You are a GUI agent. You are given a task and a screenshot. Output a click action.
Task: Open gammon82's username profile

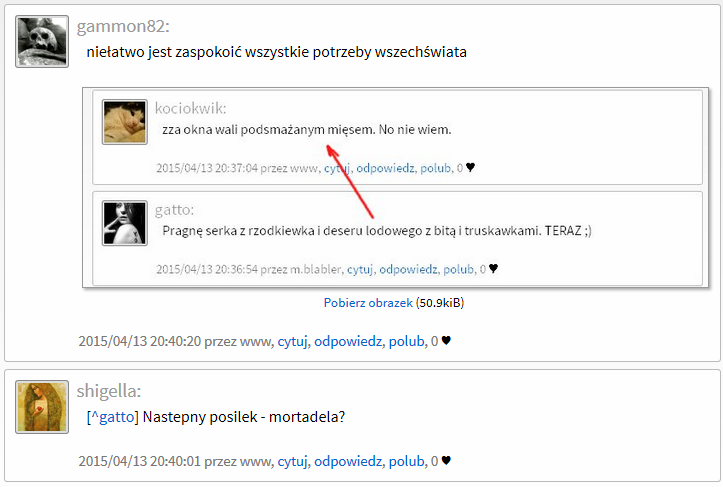123,26
